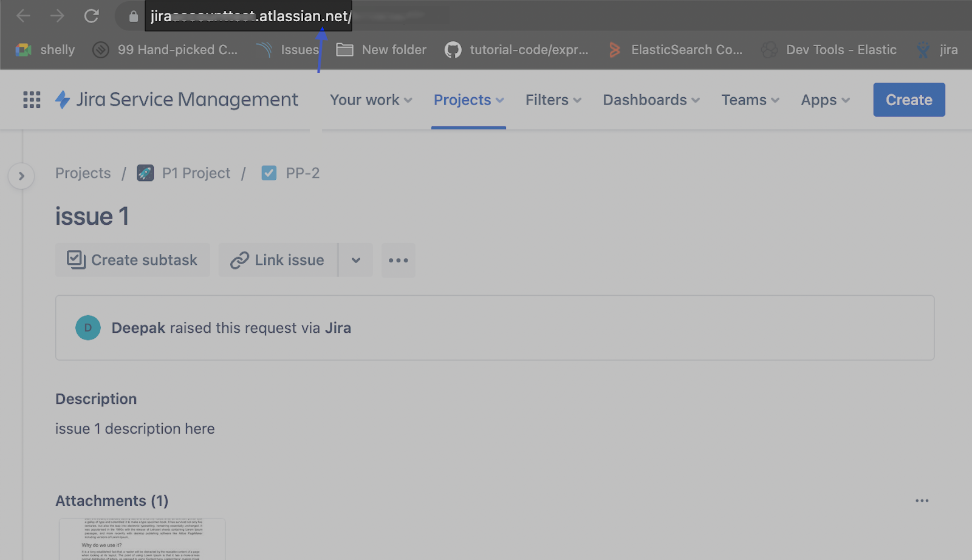This screenshot has height=560, width=972.
Task: Open the Filters dropdown menu
Action: click(553, 100)
